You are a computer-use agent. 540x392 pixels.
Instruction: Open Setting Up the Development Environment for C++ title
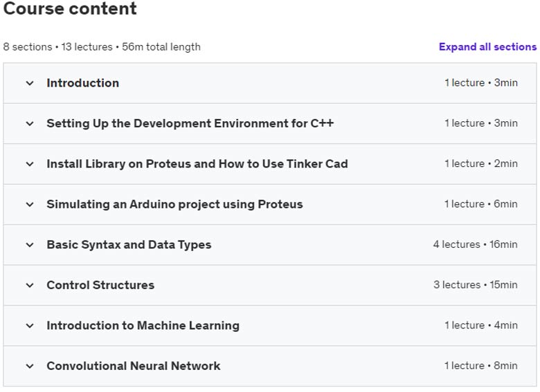click(x=190, y=123)
